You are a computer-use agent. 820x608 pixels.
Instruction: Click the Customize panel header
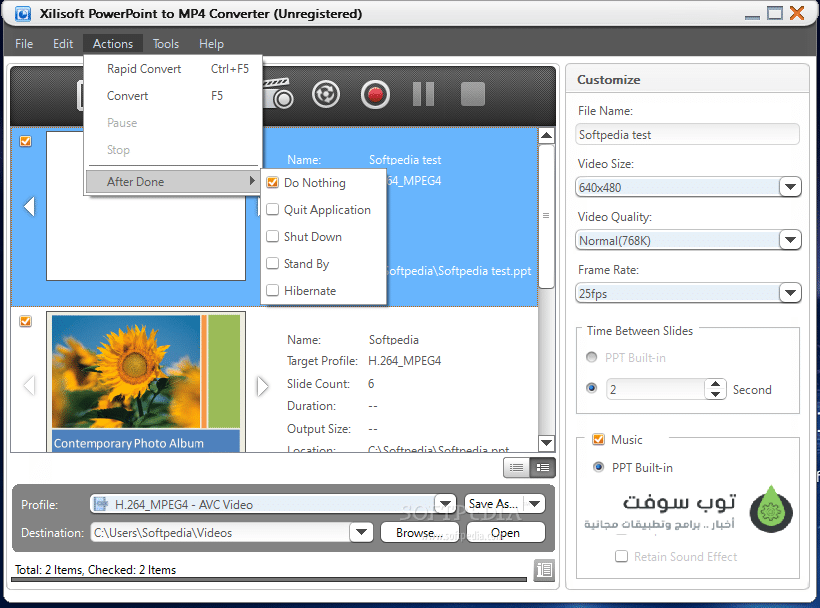pyautogui.click(x=687, y=79)
